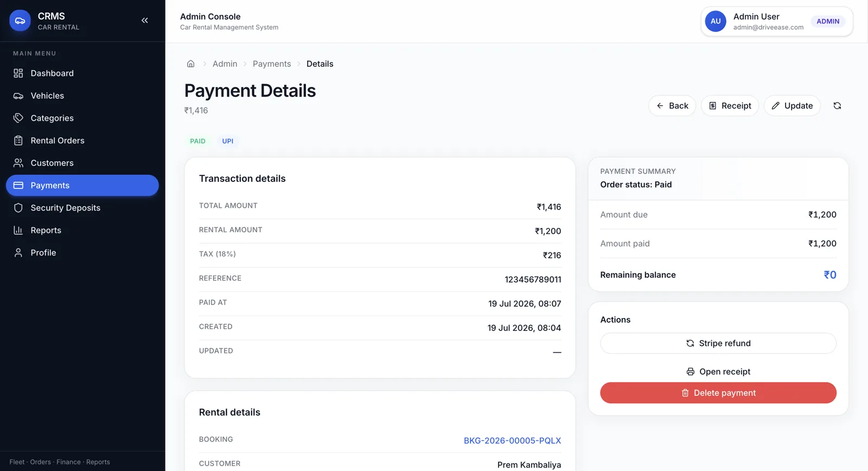868x471 pixels.
Task: Click the Vehicles car icon
Action: click(x=18, y=96)
